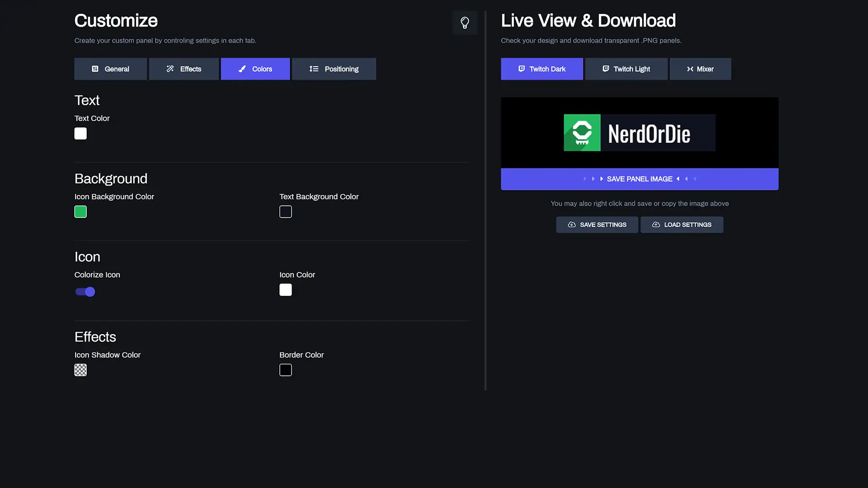
Task: Click the list icon on Positioning tab
Action: [314, 69]
